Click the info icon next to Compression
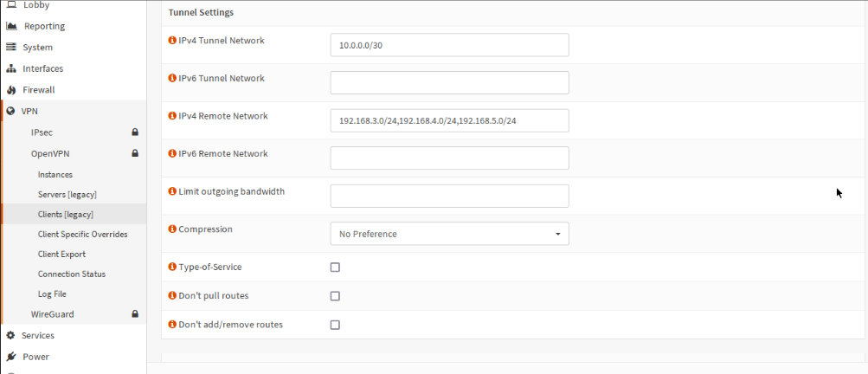The image size is (868, 374). pos(172,229)
